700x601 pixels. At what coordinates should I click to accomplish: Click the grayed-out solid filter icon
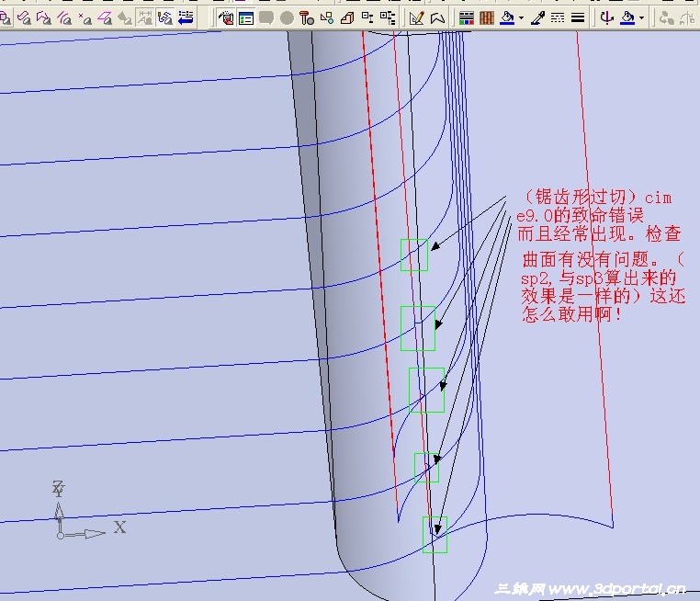tap(125, 17)
